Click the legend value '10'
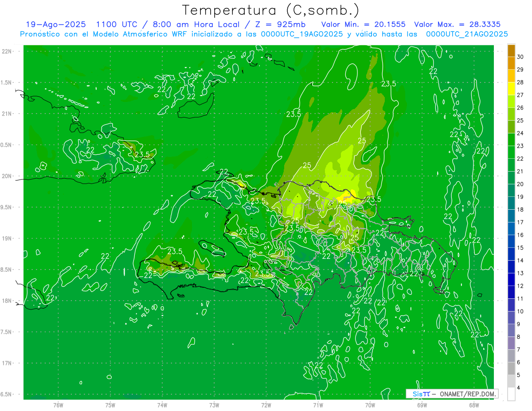532x411 pixels. coord(520,311)
